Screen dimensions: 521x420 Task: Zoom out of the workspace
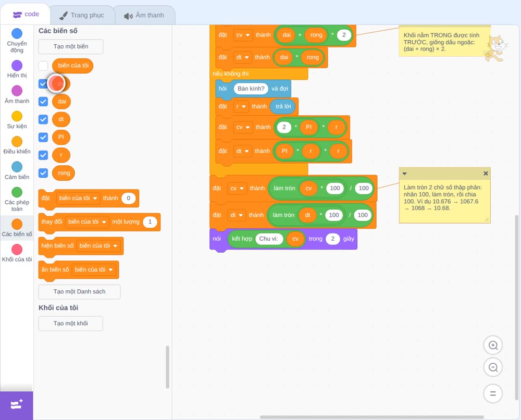pos(493,367)
